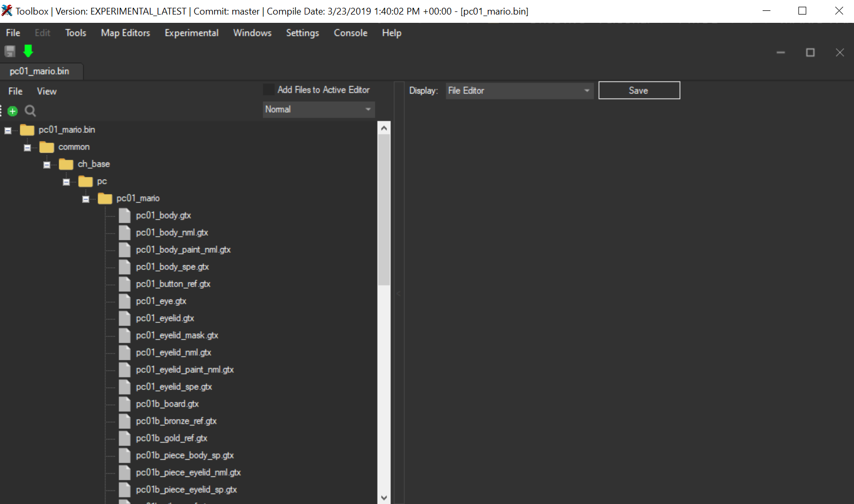Select pc01b_piece_eyelid_sp.gtx file

186,489
